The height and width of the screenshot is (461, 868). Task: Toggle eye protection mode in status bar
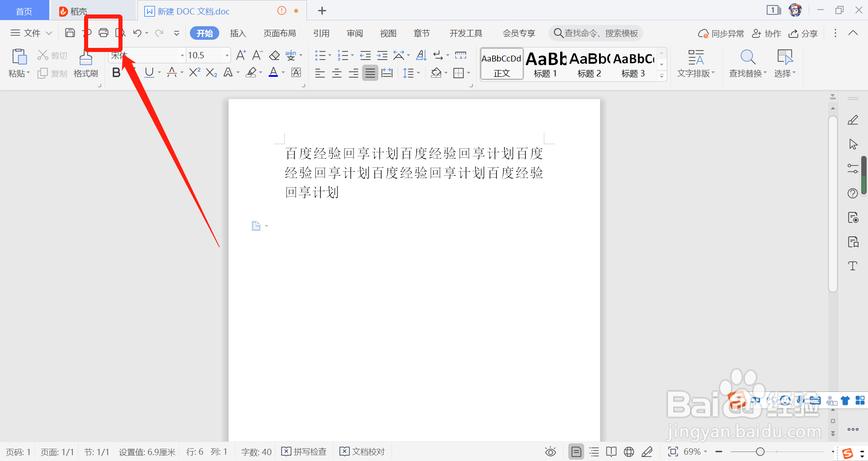coord(550,452)
